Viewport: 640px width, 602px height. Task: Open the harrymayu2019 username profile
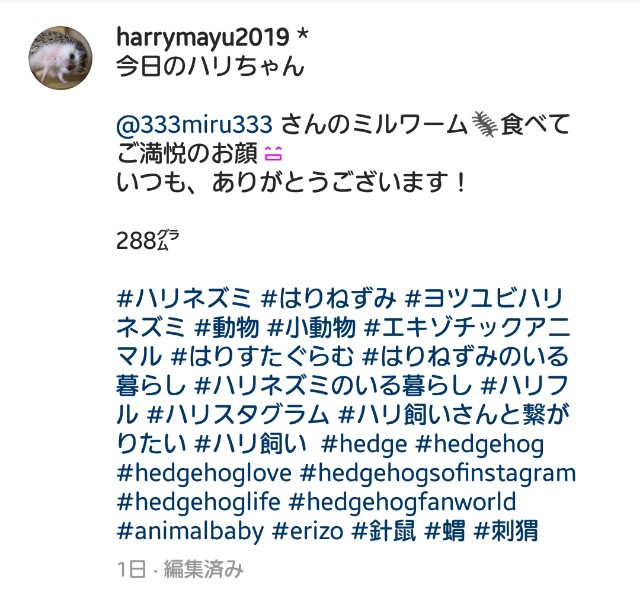tap(203, 38)
